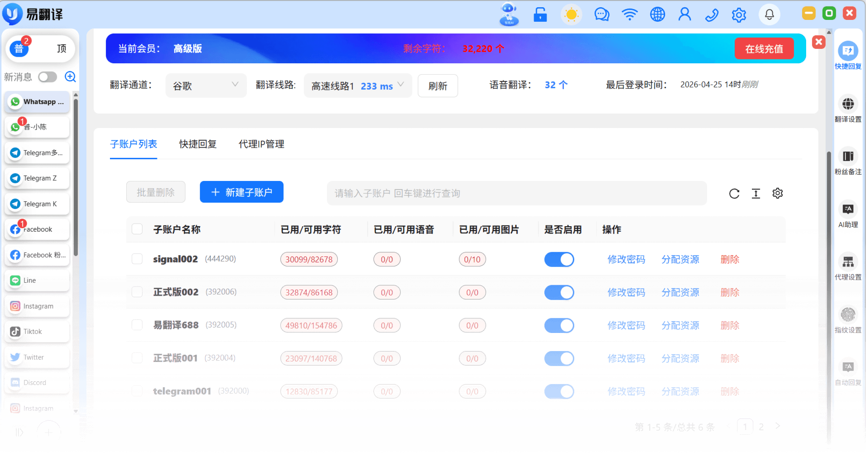Close the membership banner with red X

point(819,42)
